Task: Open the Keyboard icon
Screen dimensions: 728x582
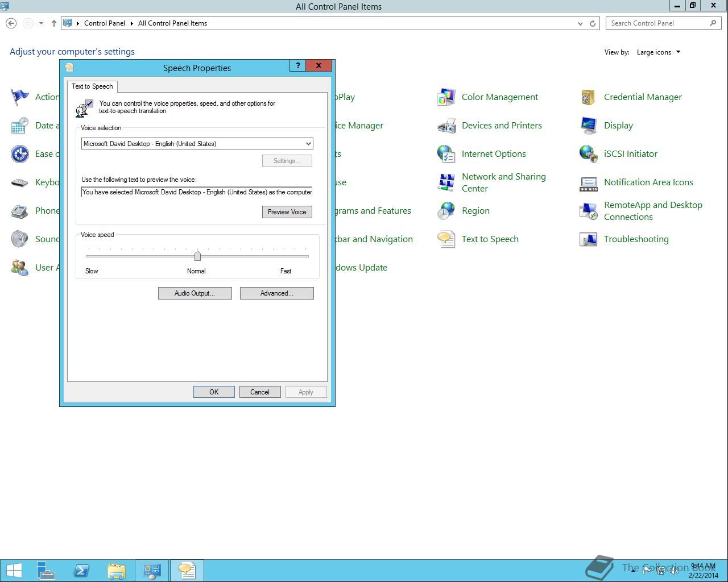Action: (20, 182)
